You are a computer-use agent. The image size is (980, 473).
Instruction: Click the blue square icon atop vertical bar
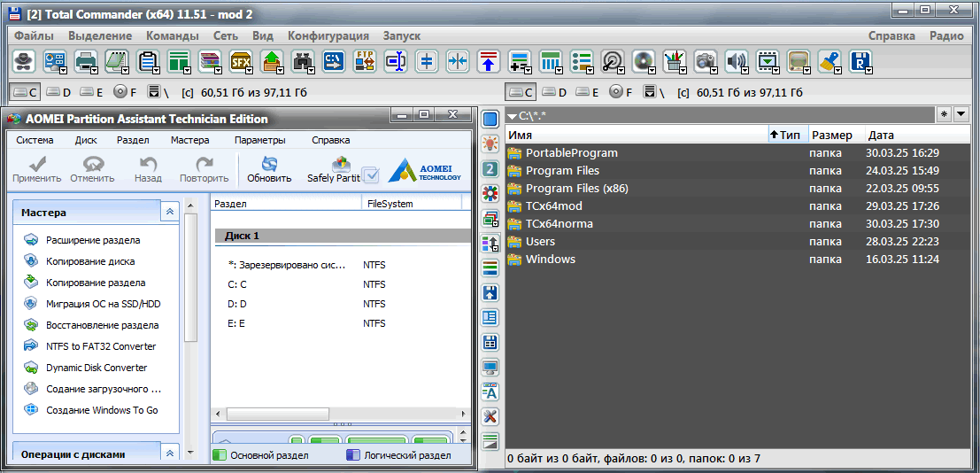point(490,119)
